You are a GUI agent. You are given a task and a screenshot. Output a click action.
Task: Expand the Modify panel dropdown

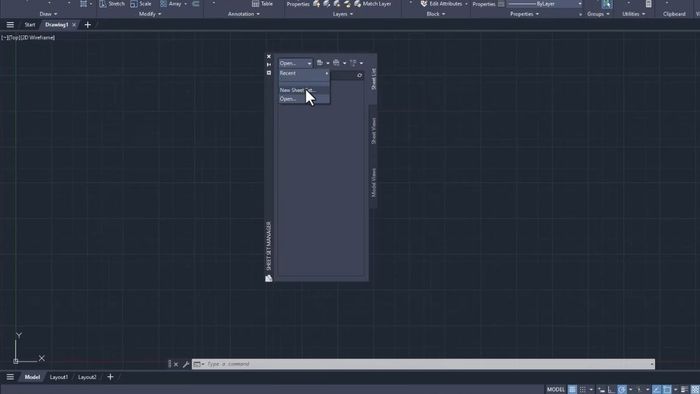pyautogui.click(x=150, y=14)
